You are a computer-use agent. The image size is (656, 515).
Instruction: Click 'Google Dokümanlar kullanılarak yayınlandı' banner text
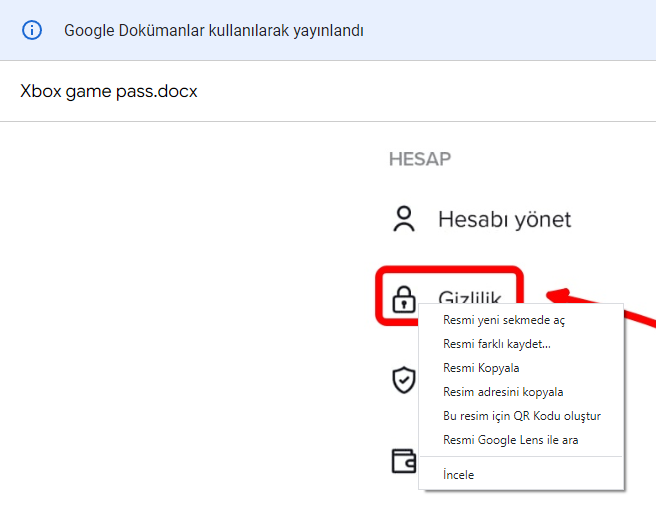pos(214,30)
